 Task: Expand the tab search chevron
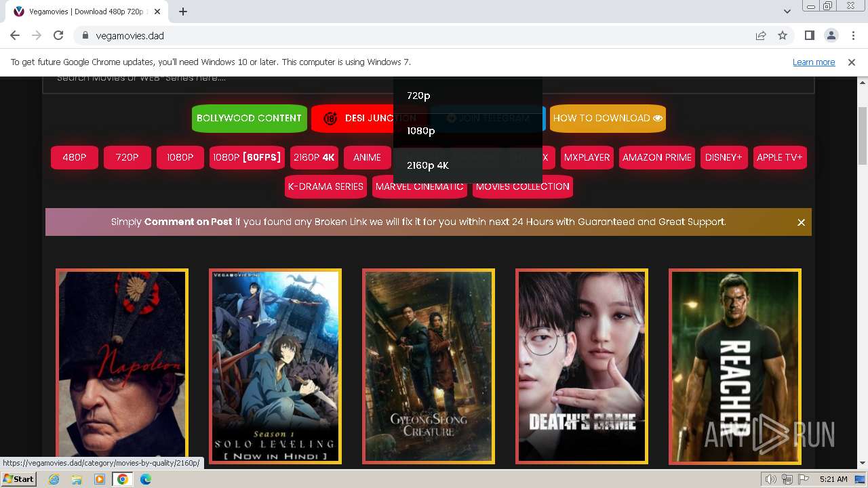point(787,12)
